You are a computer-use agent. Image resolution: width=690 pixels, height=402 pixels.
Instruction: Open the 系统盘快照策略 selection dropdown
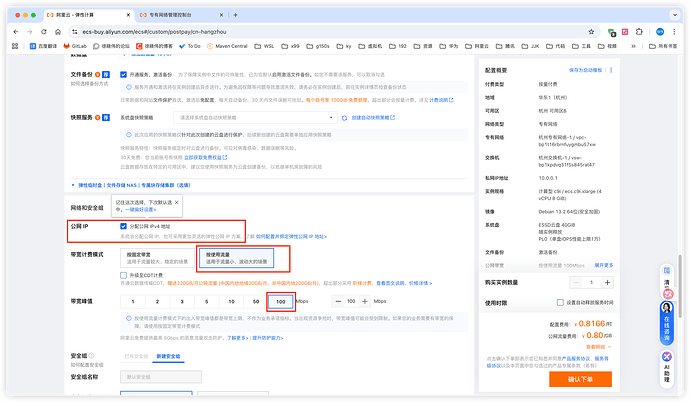pos(227,118)
